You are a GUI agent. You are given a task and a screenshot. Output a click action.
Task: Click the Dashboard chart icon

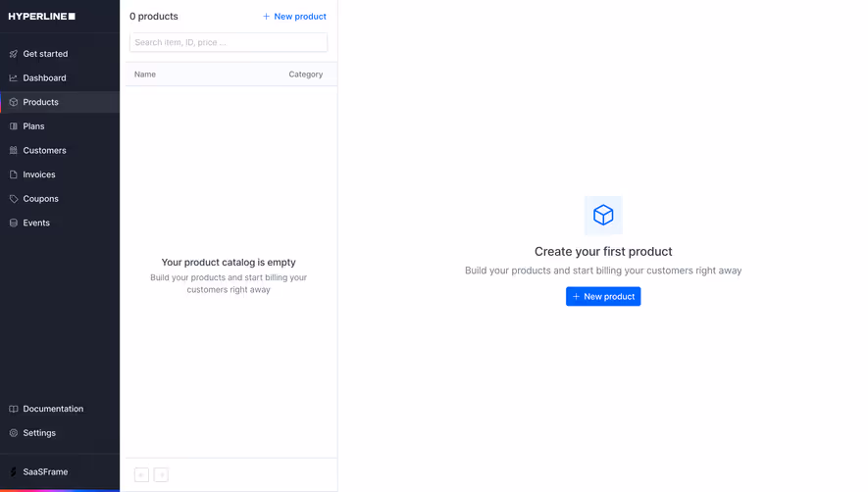point(14,78)
